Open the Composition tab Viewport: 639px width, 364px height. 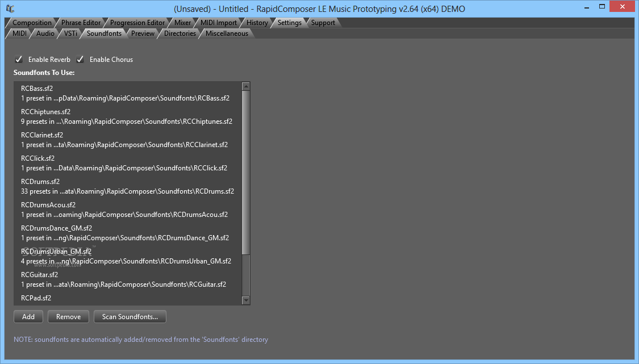tap(32, 23)
